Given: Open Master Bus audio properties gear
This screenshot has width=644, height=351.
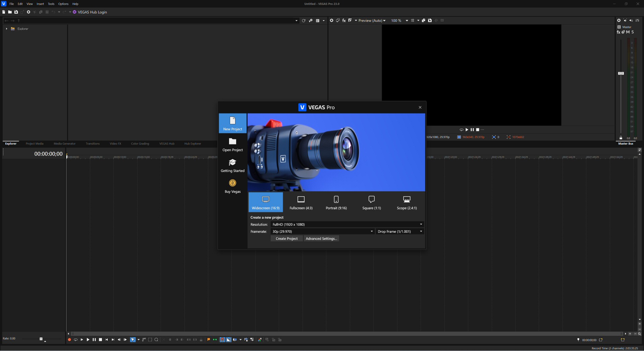Looking at the screenshot, I should (x=619, y=20).
